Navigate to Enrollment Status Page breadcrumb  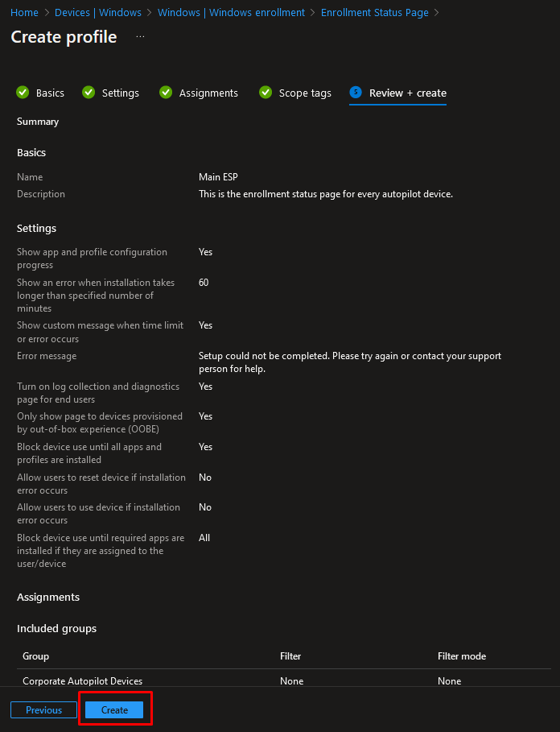click(374, 13)
